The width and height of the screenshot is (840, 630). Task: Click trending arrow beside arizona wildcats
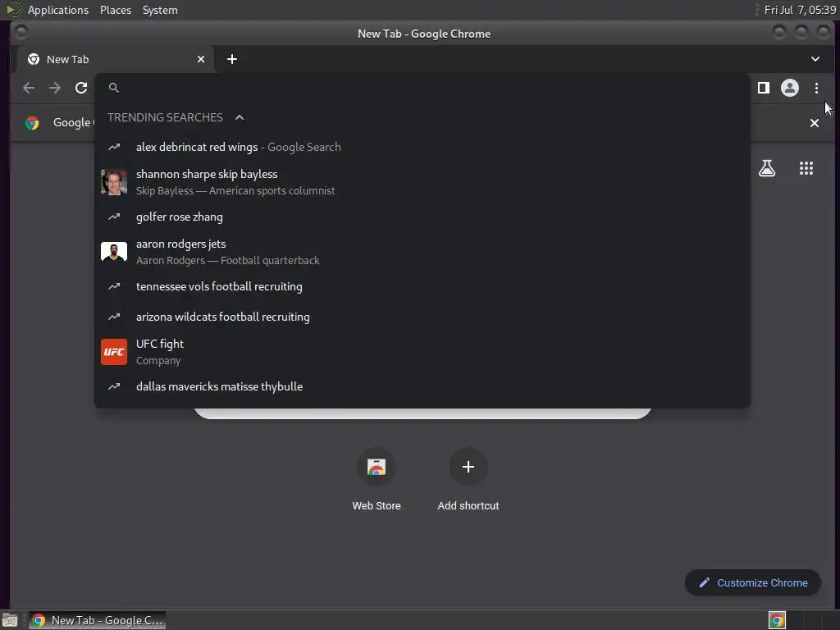pyautogui.click(x=114, y=317)
